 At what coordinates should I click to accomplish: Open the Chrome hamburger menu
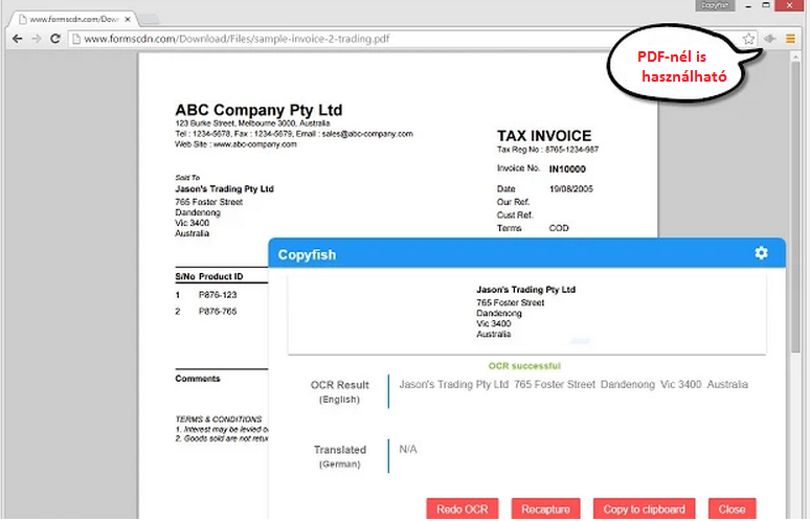coord(790,39)
